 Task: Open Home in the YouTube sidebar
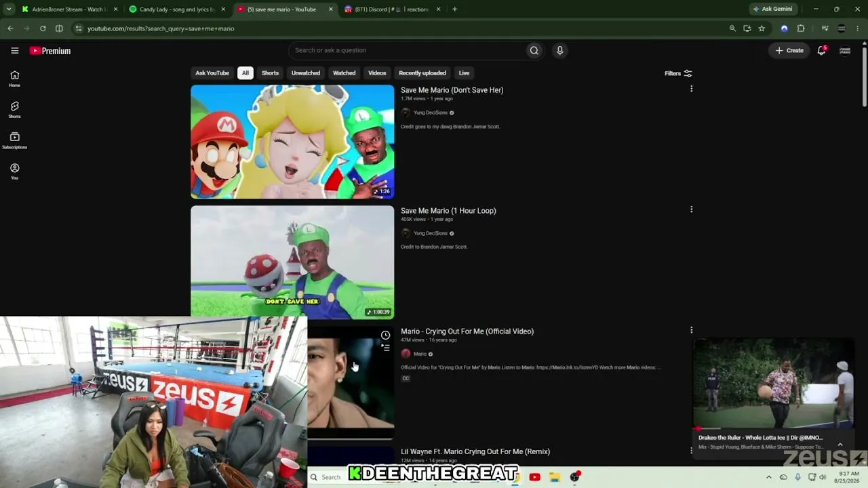tap(14, 79)
